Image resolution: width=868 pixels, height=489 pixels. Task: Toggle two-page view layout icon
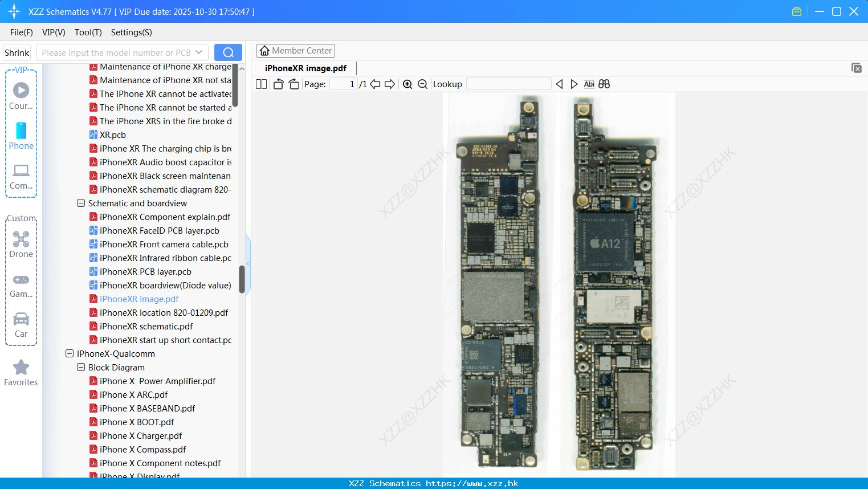(x=261, y=84)
